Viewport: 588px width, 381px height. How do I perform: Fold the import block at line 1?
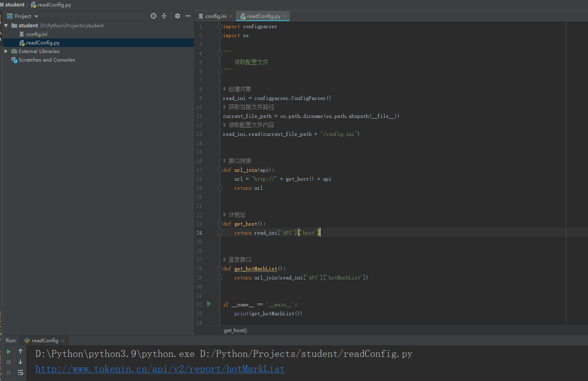pyautogui.click(x=220, y=27)
